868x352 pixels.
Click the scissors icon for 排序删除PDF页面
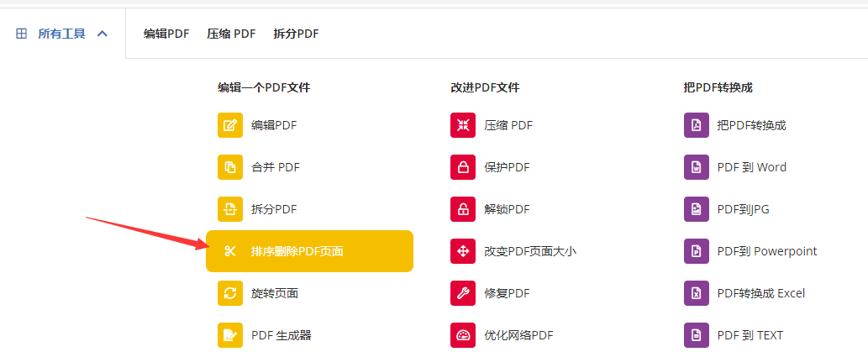(230, 251)
